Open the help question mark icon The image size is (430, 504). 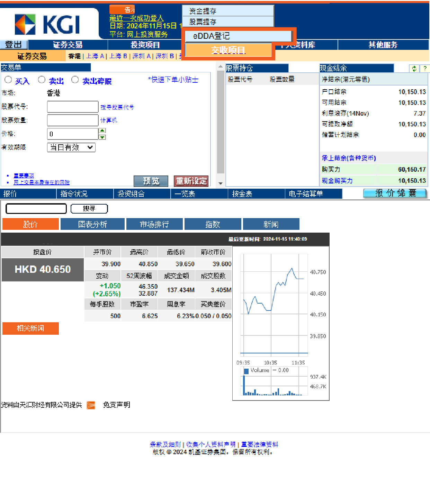coord(425,69)
